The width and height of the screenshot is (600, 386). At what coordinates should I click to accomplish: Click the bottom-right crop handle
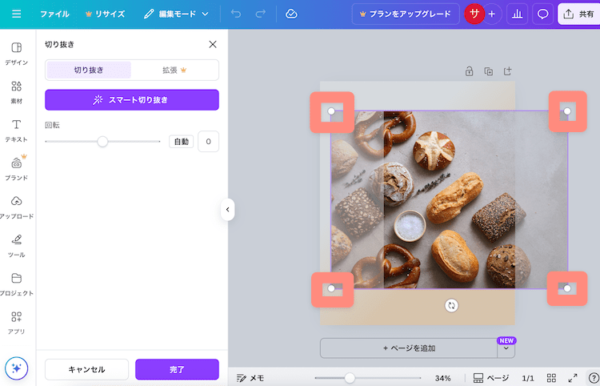tap(567, 288)
